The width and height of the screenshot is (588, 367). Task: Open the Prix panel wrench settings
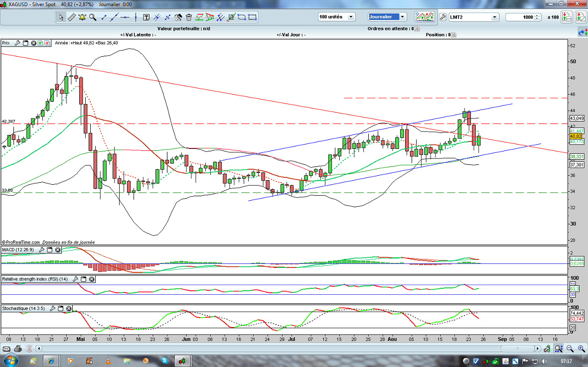coord(16,43)
